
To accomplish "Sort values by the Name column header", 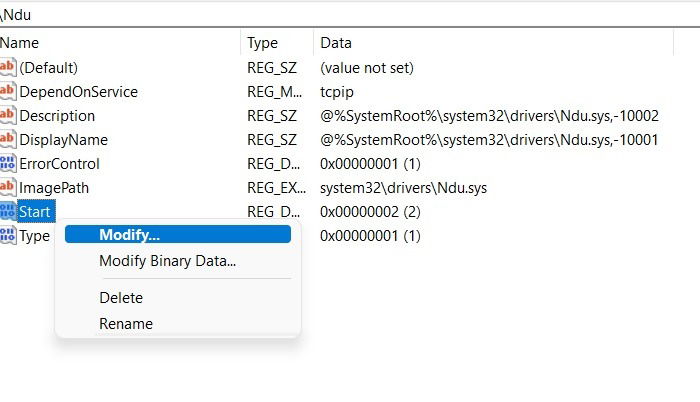I will click(120, 43).
